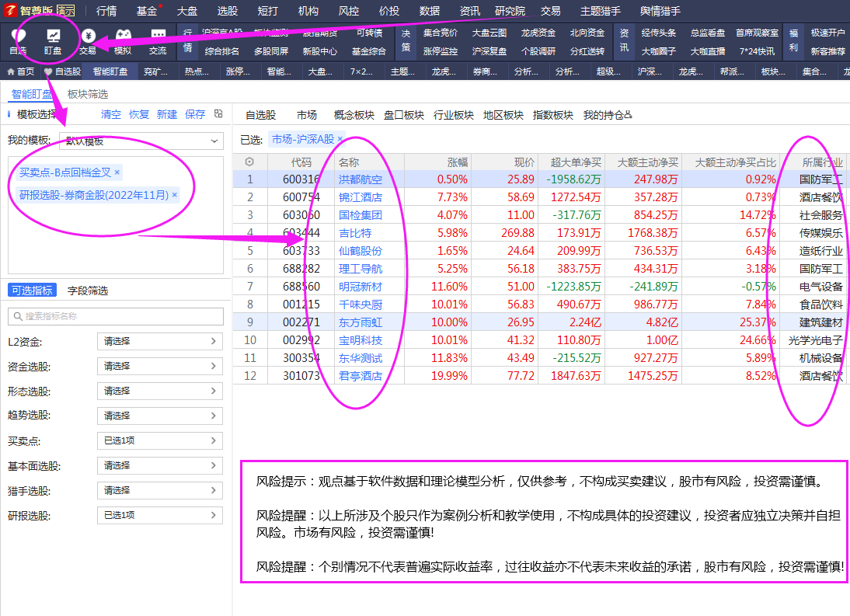Open 多股同屏 in the toolbar
Screen dimensions: 850x616
click(x=271, y=51)
